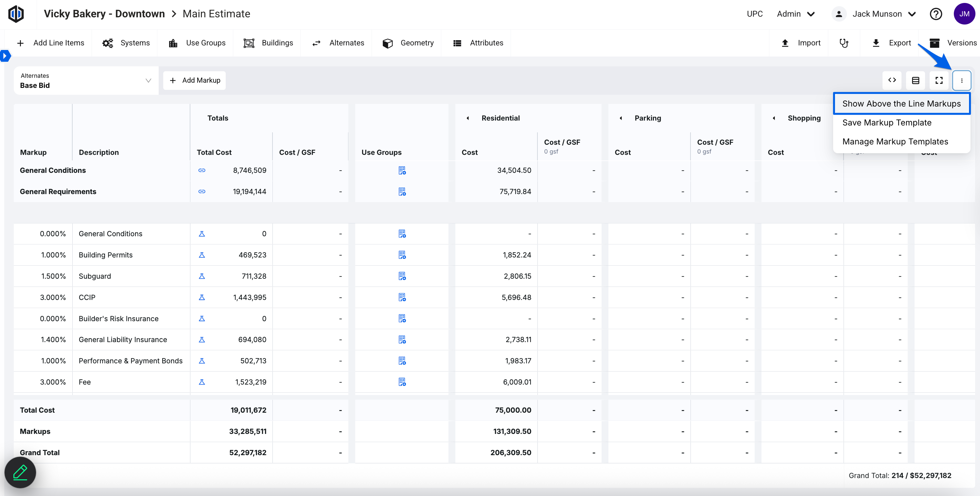Collapse the Parking column group
This screenshot has width=980, height=496.
[x=621, y=118]
